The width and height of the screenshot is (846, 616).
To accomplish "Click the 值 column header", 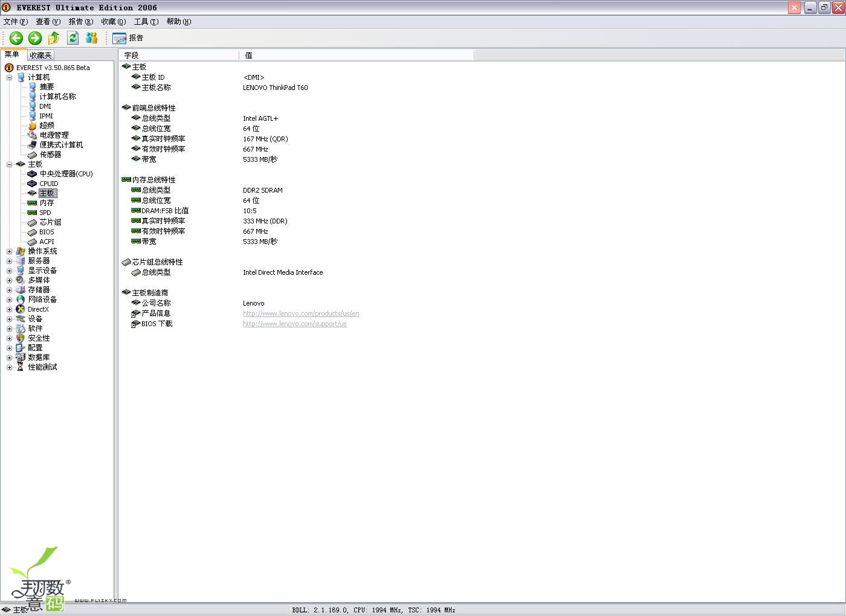I will [x=357, y=55].
